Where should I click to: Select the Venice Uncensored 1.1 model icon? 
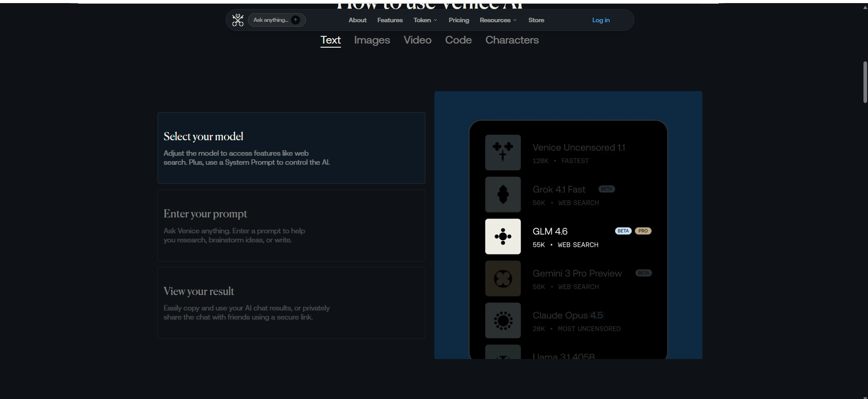tap(503, 153)
